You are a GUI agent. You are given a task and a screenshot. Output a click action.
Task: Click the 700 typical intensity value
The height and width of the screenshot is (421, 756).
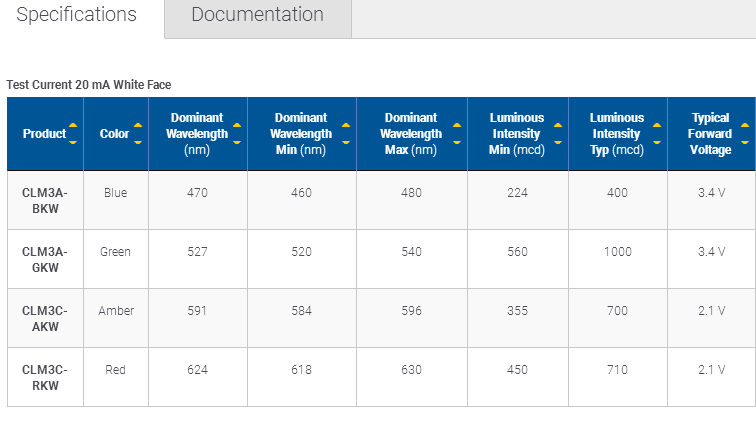click(617, 311)
